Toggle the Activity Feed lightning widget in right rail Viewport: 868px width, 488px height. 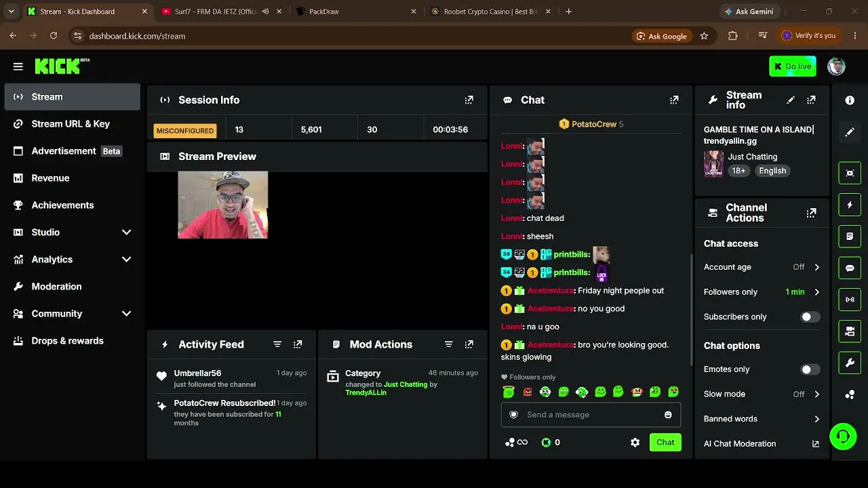click(850, 205)
